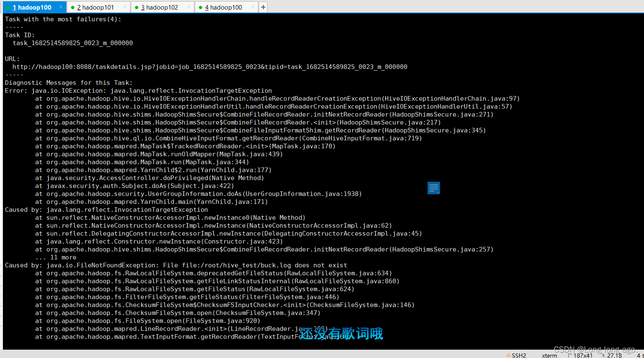Click the 'Error: java.io.IOException' line

click(138, 91)
